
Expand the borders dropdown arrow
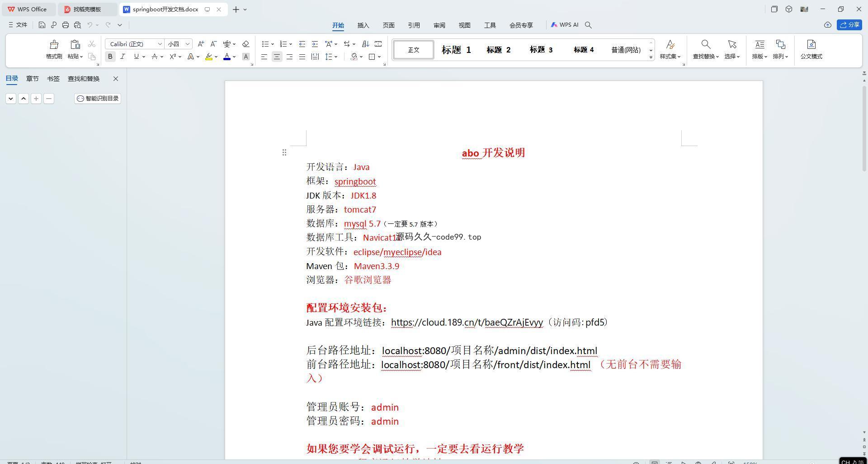pos(379,57)
